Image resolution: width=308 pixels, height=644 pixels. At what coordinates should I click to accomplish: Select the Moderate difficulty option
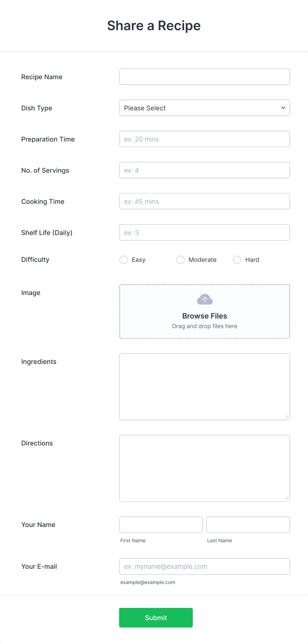tap(180, 260)
